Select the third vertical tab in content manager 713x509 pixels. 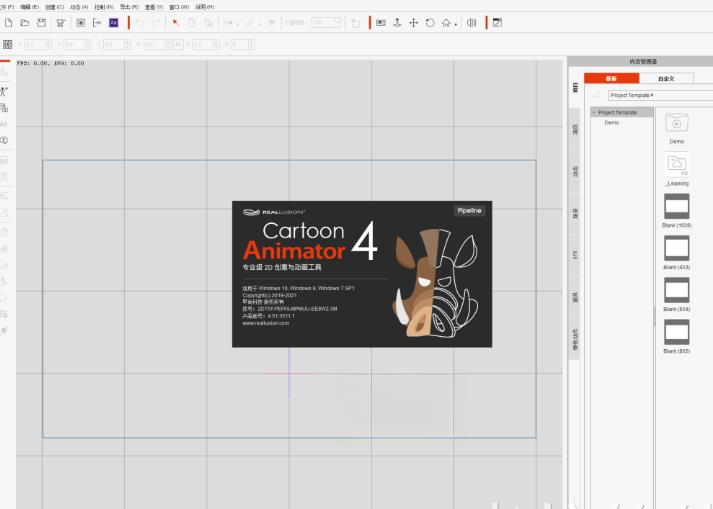[x=575, y=171]
